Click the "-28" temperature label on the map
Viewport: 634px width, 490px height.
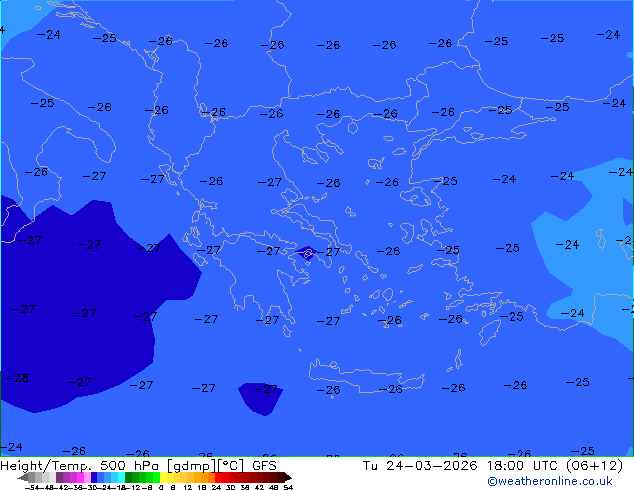(17, 378)
